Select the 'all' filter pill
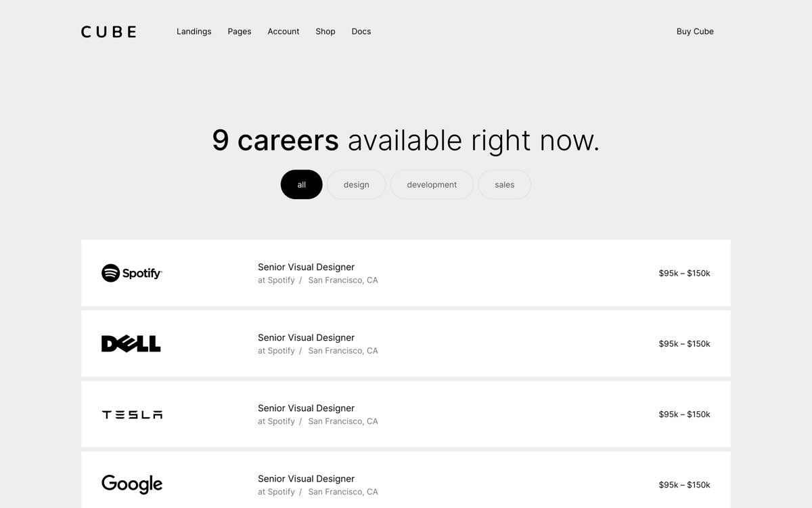Image resolution: width=812 pixels, height=508 pixels. (x=301, y=184)
